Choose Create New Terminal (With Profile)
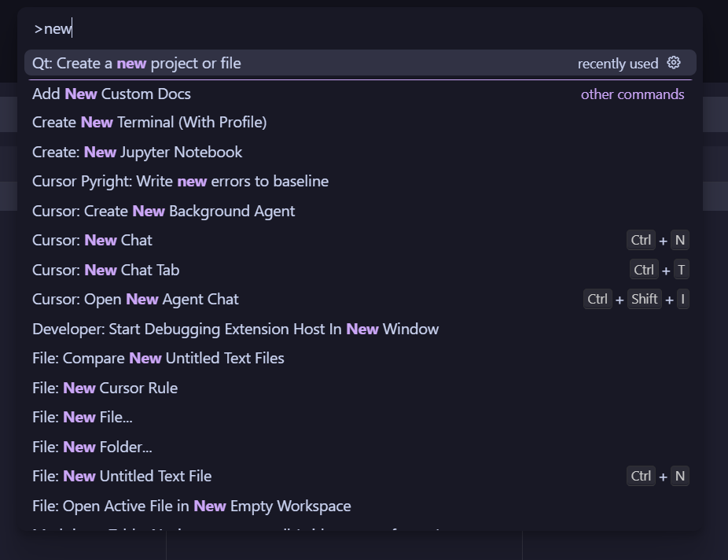The image size is (728, 560). [149, 123]
